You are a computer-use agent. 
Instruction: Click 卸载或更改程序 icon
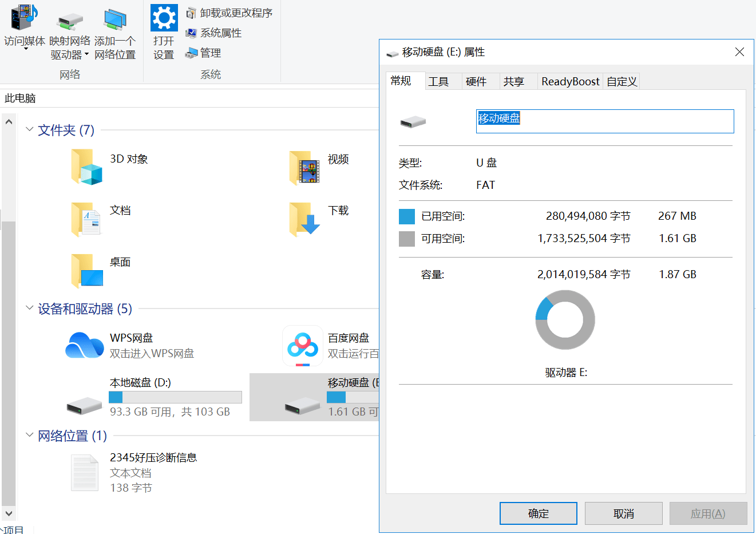(191, 13)
